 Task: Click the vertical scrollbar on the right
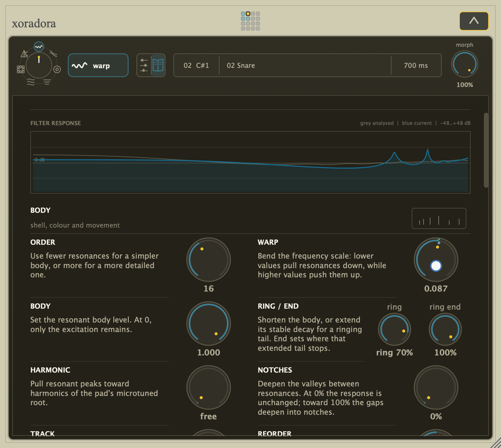(x=486, y=150)
